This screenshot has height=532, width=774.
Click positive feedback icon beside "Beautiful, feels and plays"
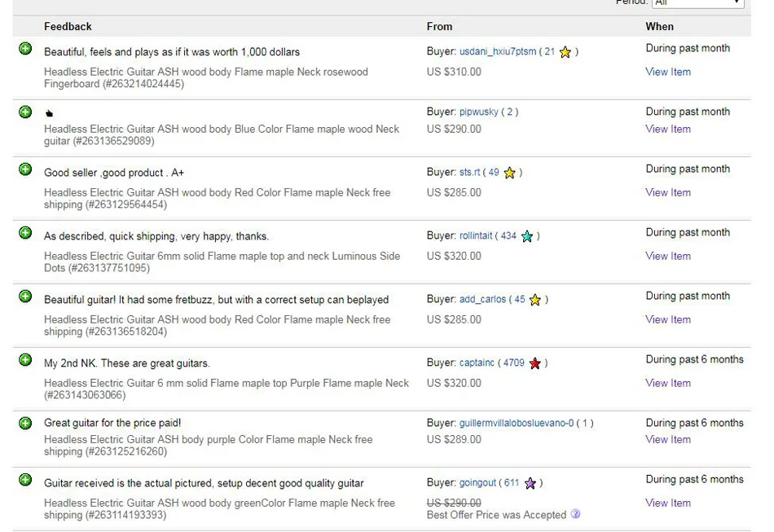point(25,48)
